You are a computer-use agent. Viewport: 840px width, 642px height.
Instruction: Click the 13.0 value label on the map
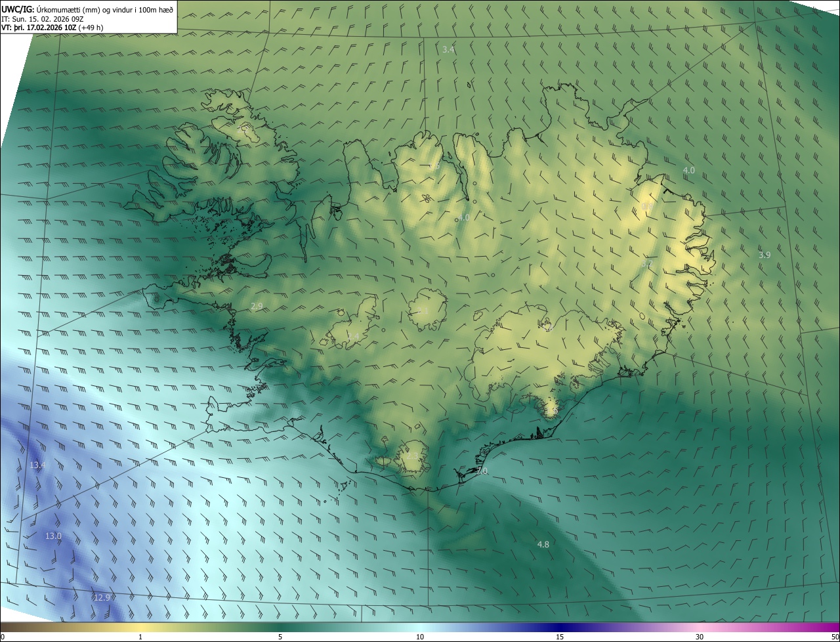[x=53, y=536]
